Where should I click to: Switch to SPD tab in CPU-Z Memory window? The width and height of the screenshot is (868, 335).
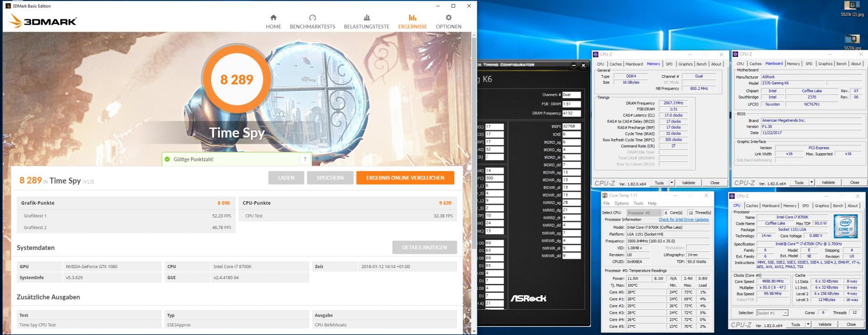(669, 64)
